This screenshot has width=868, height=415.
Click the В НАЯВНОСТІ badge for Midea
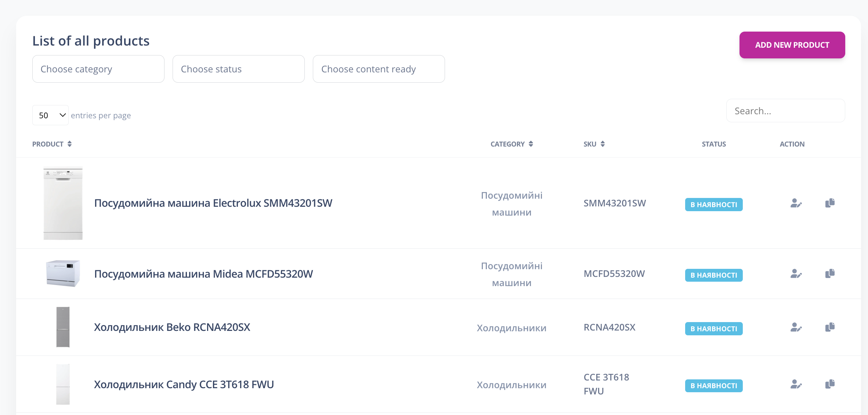(x=713, y=275)
